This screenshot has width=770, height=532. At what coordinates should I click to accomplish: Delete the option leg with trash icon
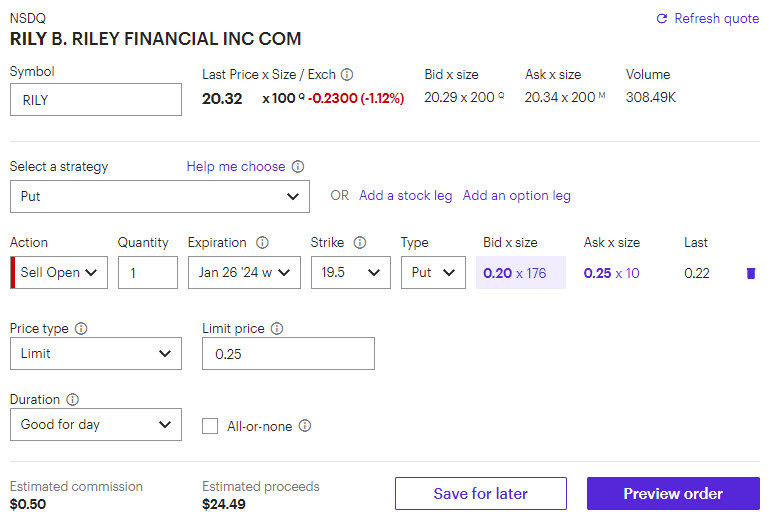pos(751,273)
